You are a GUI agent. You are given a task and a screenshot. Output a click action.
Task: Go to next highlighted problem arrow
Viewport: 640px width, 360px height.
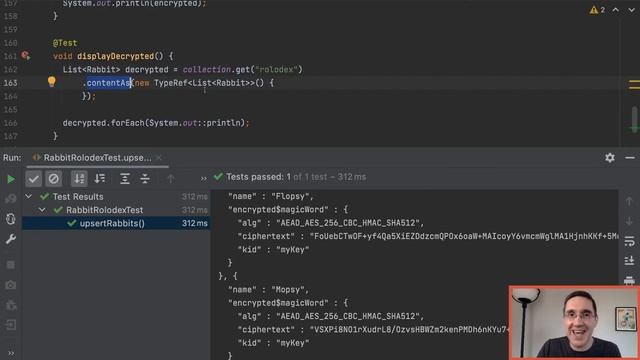pos(631,10)
